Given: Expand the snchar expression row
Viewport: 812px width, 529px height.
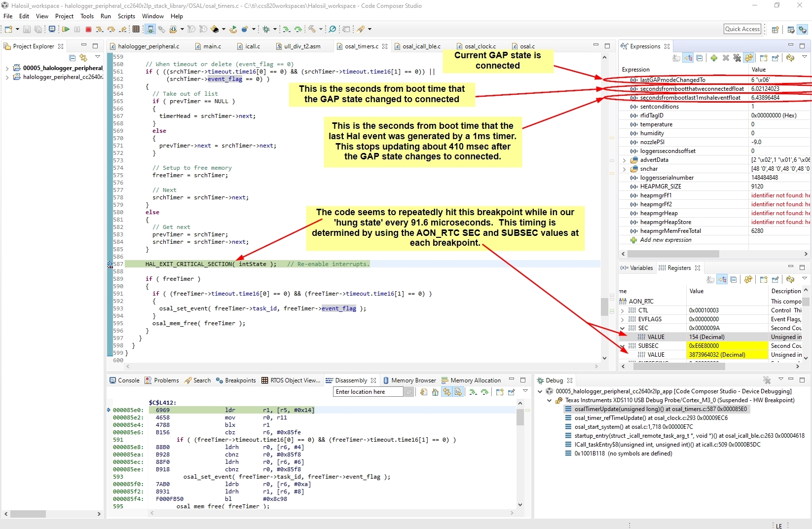Looking at the screenshot, I should click(624, 169).
